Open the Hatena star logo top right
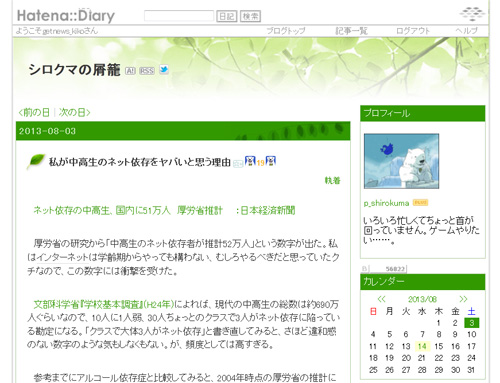The width and height of the screenshot is (500, 383). point(472,14)
